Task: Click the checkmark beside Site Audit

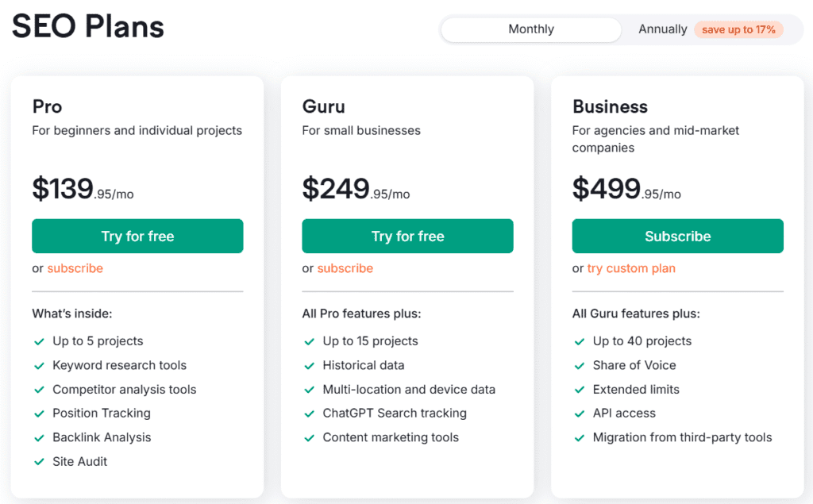Action: click(39, 461)
